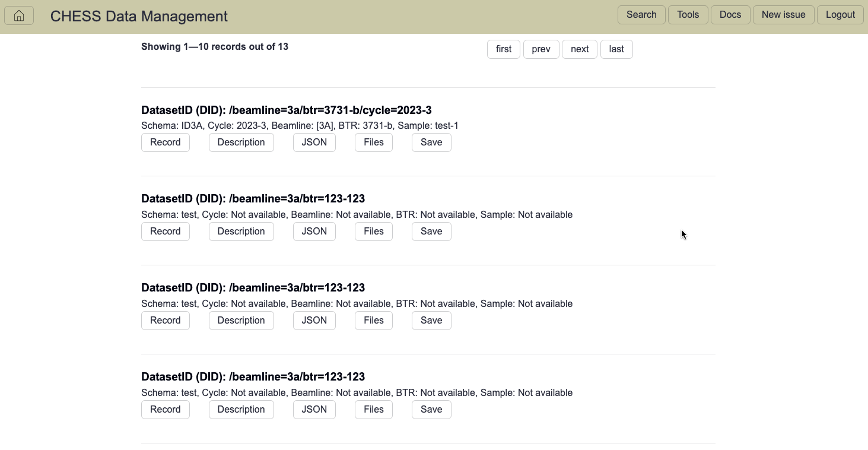Jump to the last page of records
Screen dimensions: 868x450
[616, 49]
